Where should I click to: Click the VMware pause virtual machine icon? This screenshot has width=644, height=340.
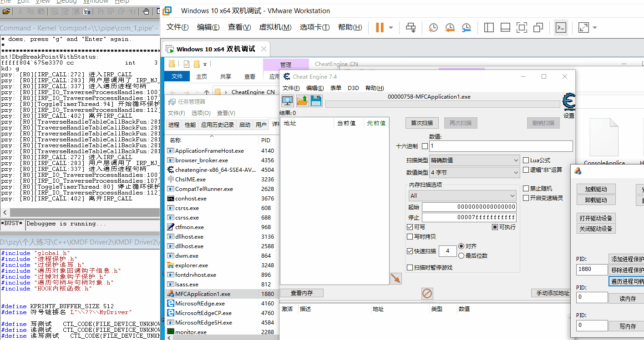[380, 28]
